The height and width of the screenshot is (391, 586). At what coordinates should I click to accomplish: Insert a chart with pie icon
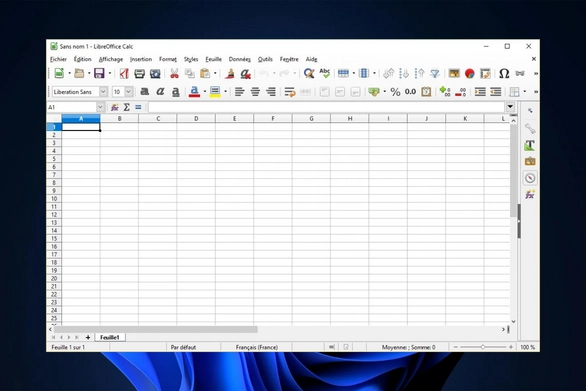point(470,73)
